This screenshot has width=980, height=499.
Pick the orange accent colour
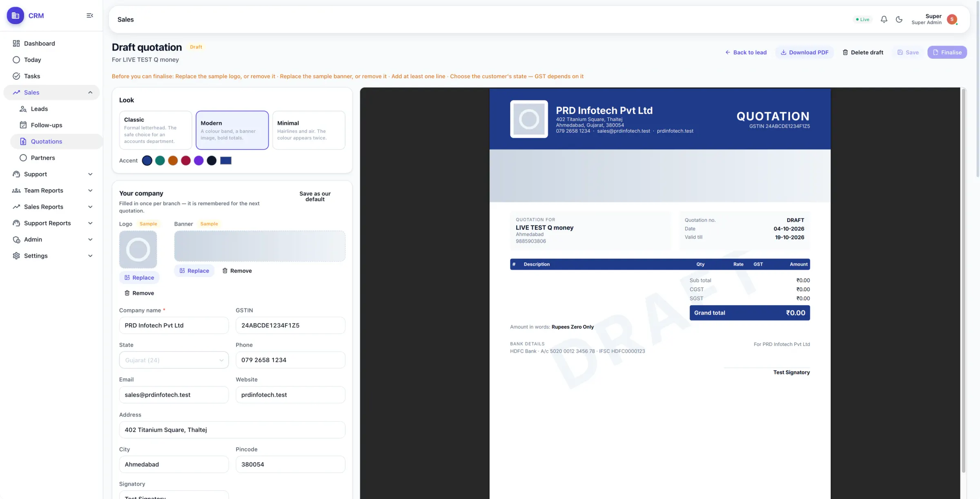click(x=173, y=160)
